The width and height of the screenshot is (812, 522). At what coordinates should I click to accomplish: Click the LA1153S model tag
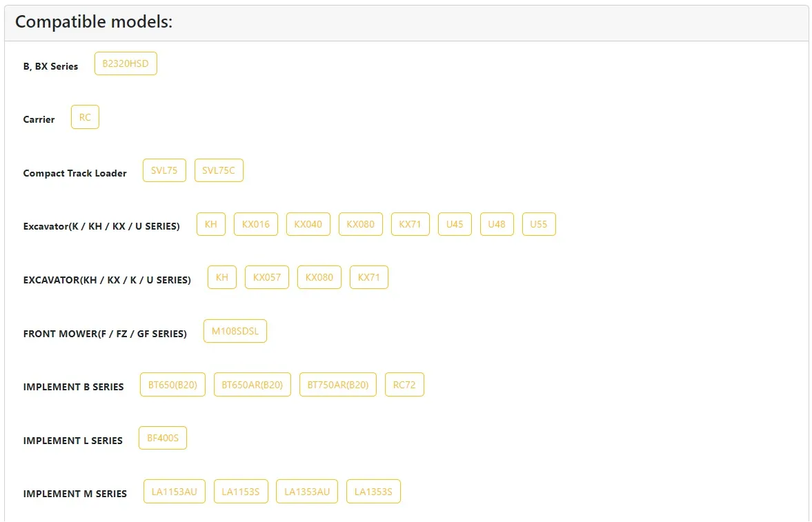241,492
